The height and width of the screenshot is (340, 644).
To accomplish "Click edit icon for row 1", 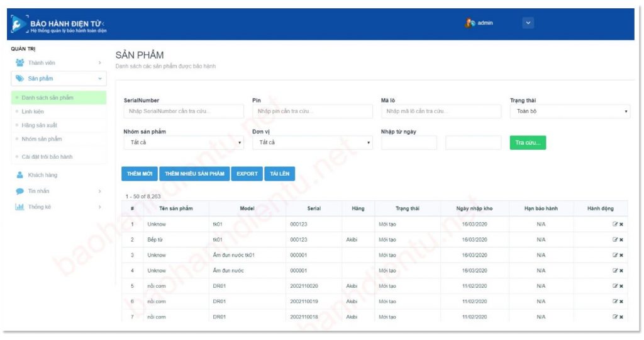I will [x=615, y=224].
